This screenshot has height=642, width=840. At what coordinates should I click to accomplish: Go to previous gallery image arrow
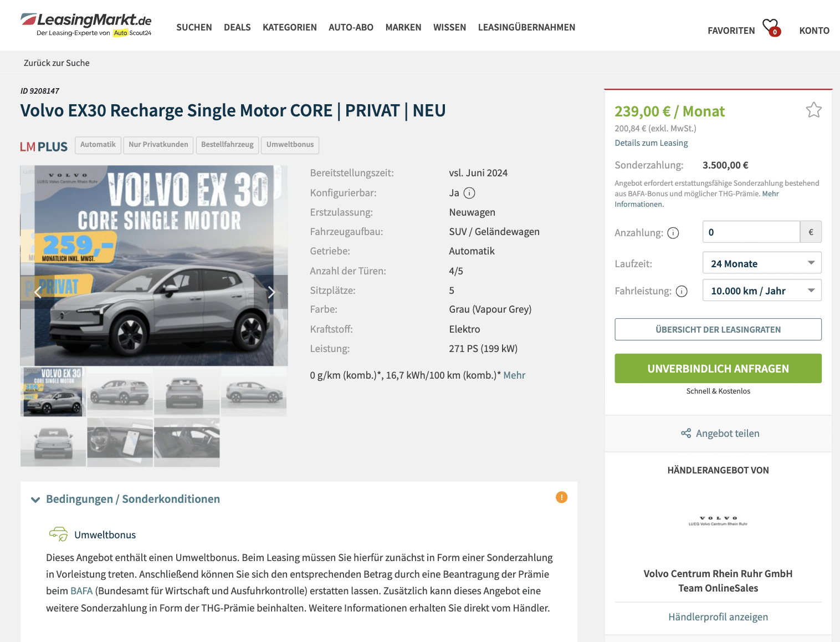(38, 292)
